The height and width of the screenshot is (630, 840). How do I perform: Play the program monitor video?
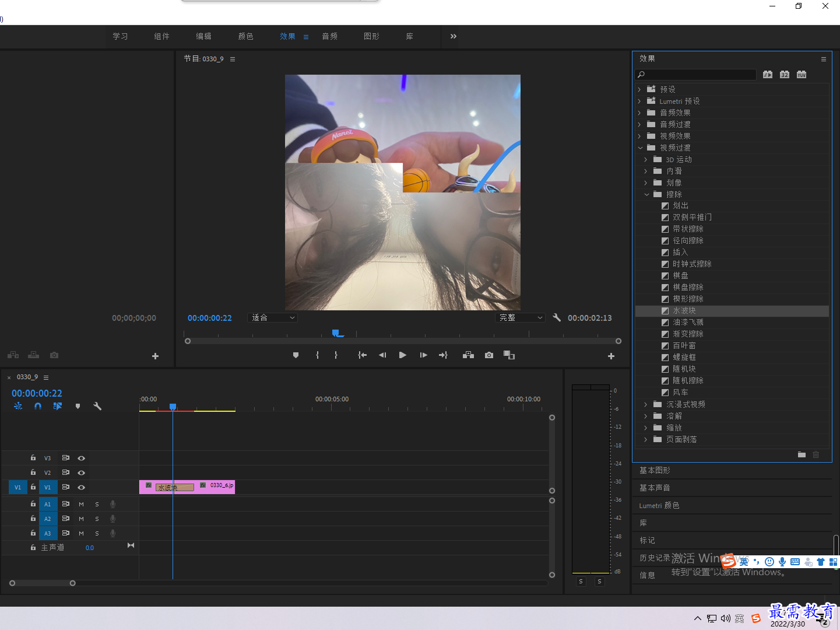coord(402,355)
